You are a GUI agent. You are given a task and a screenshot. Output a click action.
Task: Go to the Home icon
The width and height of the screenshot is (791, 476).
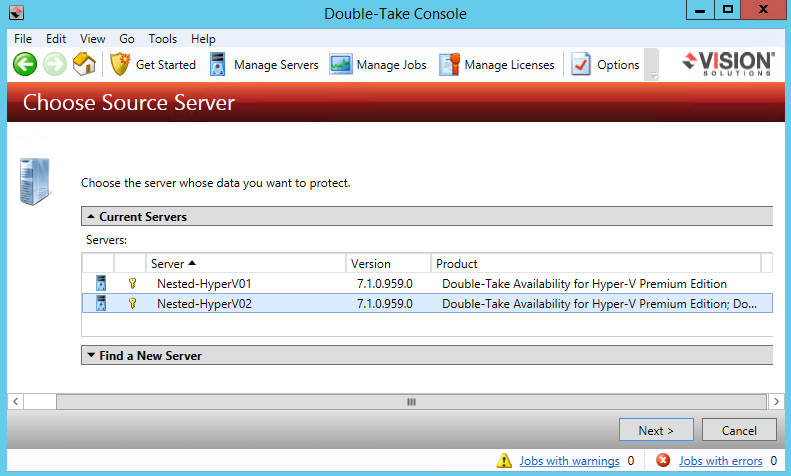click(x=84, y=64)
